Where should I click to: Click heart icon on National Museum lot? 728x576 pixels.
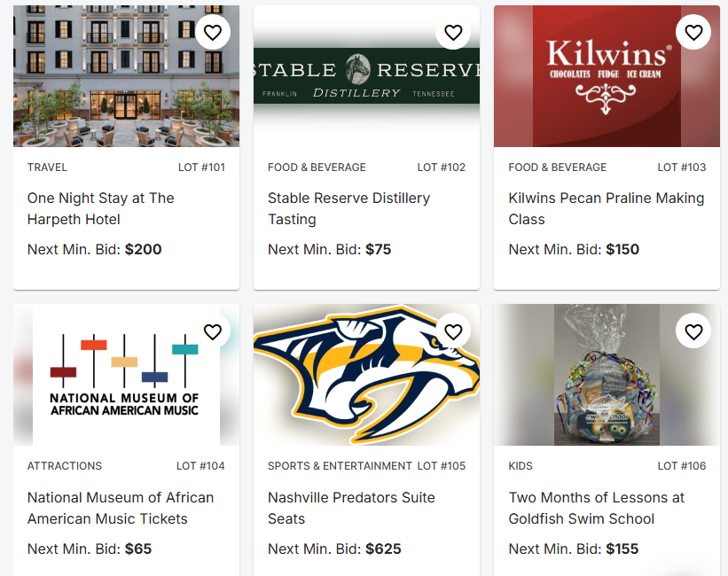[213, 332]
